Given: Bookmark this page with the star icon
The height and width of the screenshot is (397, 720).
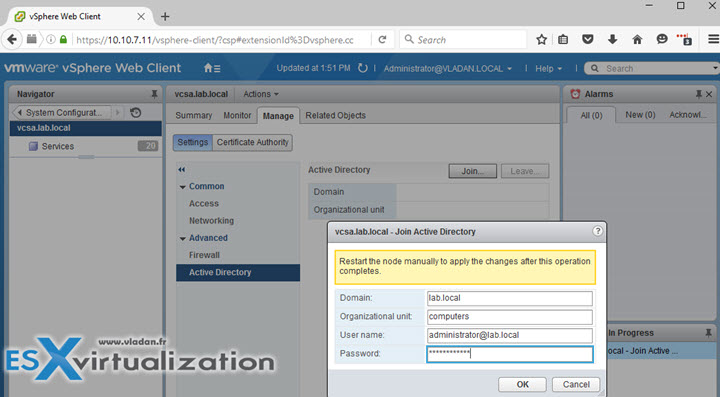Looking at the screenshot, I should (541, 39).
